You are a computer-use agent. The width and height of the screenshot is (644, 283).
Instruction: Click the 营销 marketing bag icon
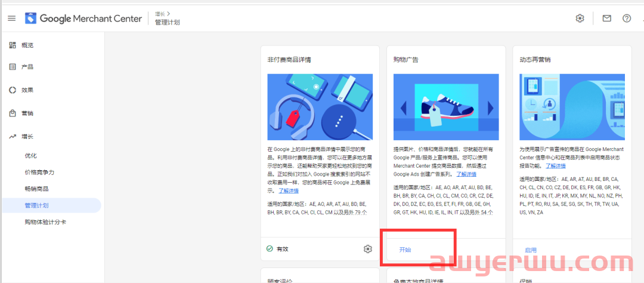[x=13, y=113]
